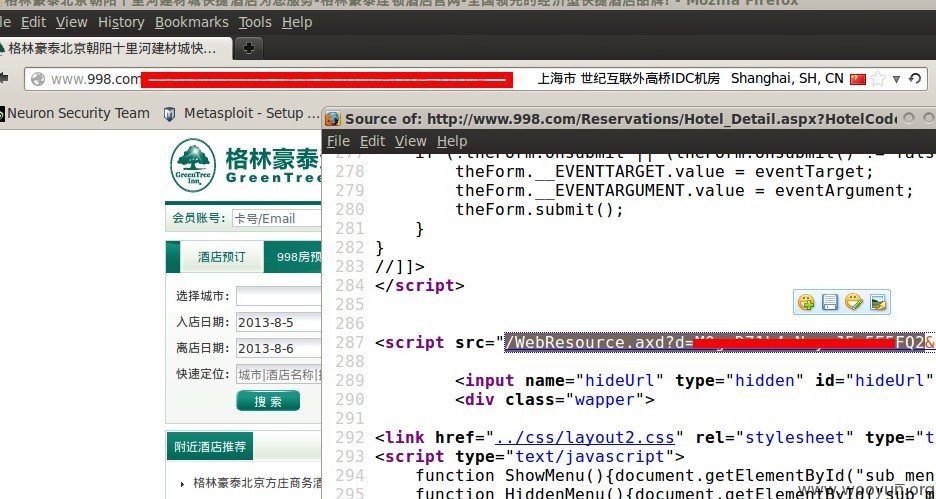Click the 入店日期 field showing 2013-8-5

278,323
